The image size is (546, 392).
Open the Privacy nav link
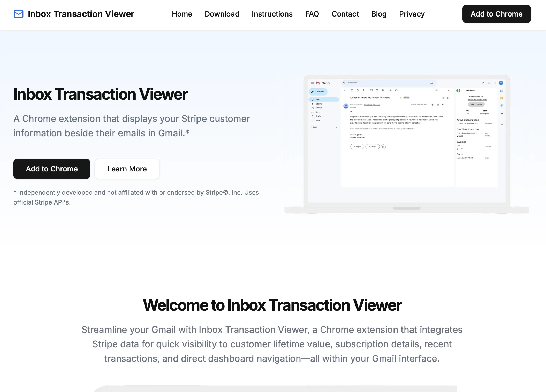[412, 14]
